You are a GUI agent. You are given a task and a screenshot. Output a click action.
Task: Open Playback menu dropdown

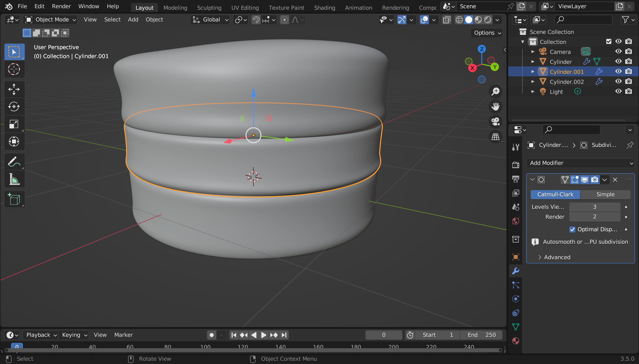[41, 335]
